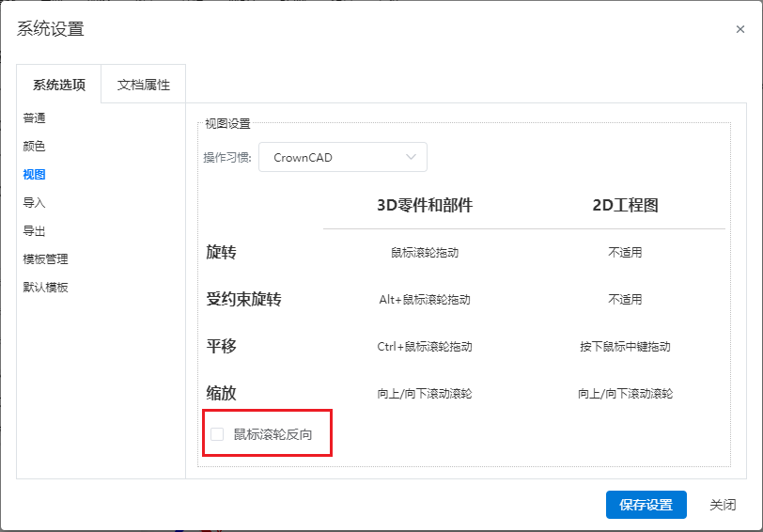Open the 模板管理 settings category

pyautogui.click(x=45, y=258)
